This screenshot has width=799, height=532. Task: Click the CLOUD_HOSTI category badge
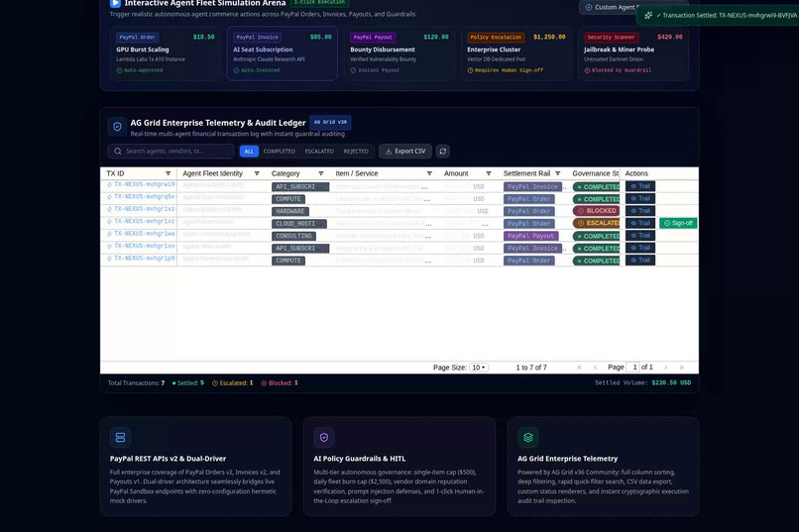pyautogui.click(x=300, y=224)
